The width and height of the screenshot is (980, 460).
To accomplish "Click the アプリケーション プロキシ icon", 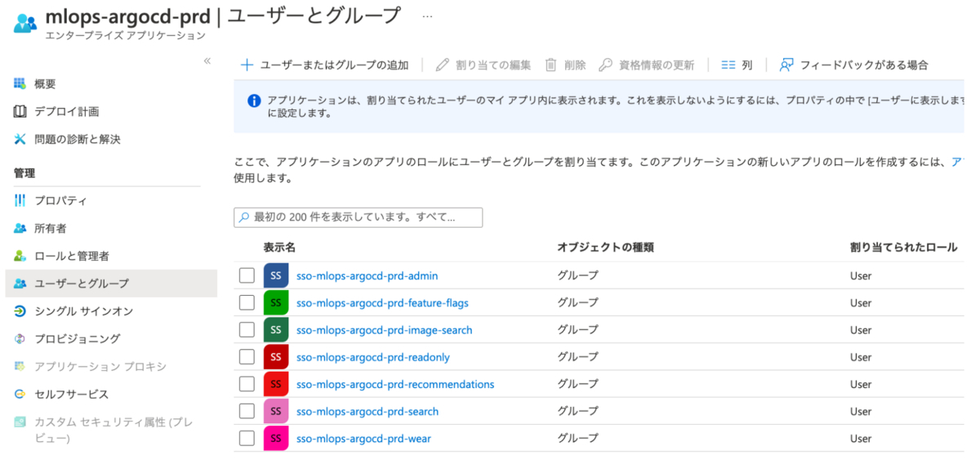I will tap(20, 367).
